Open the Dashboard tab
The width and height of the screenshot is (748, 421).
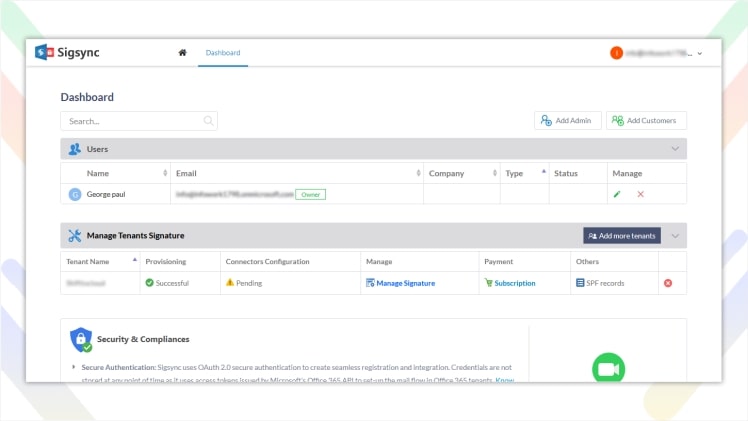click(223, 52)
